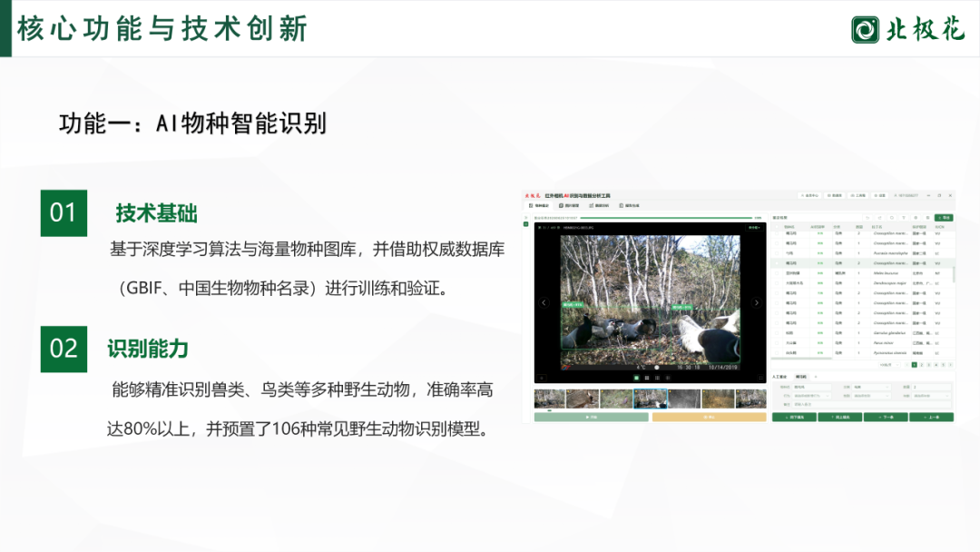Open dropdown at top-right of image viewer
Image resolution: width=980 pixels, height=552 pixels.
tap(754, 228)
